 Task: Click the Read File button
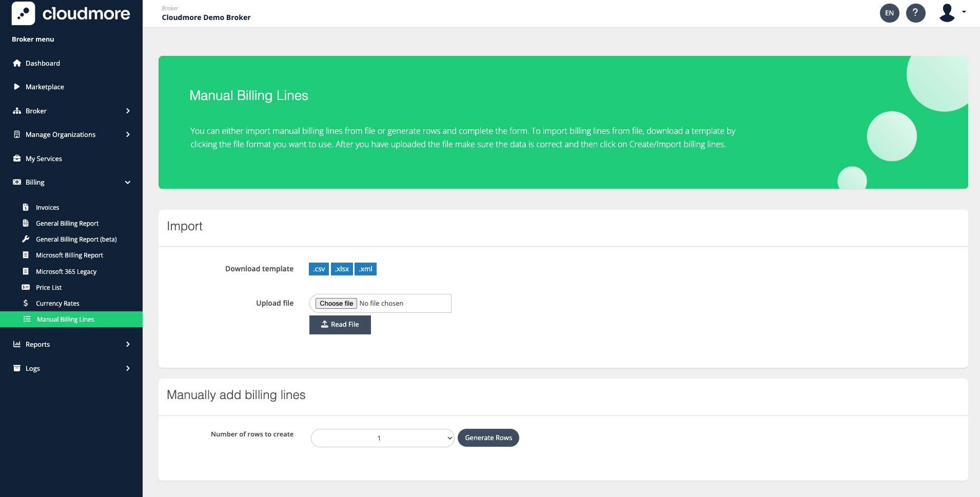[340, 325]
